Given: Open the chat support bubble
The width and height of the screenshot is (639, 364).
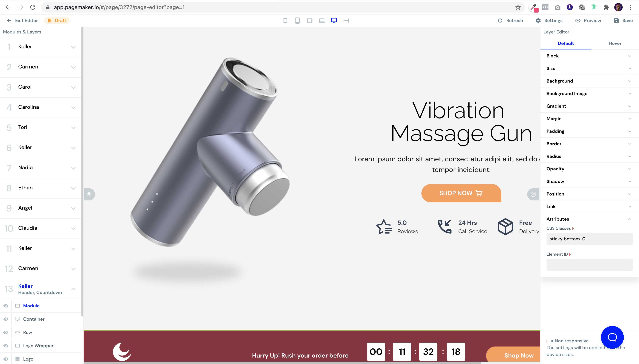Looking at the screenshot, I should [612, 337].
